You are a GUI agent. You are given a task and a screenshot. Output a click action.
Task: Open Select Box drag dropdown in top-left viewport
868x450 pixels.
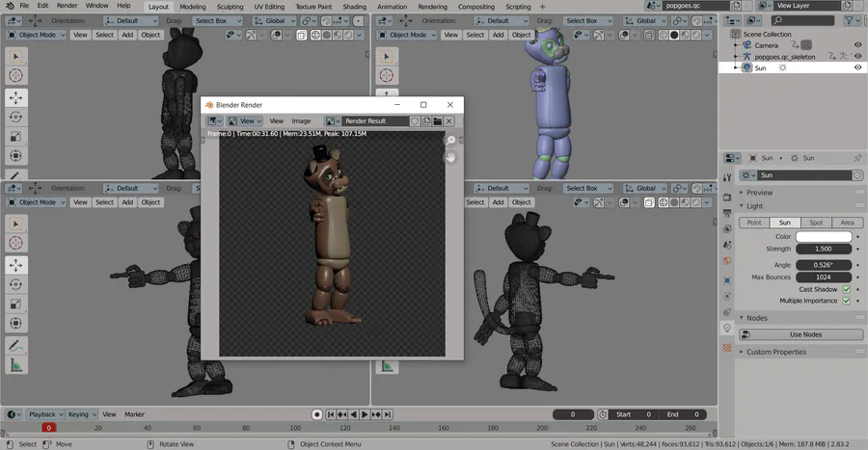(217, 21)
